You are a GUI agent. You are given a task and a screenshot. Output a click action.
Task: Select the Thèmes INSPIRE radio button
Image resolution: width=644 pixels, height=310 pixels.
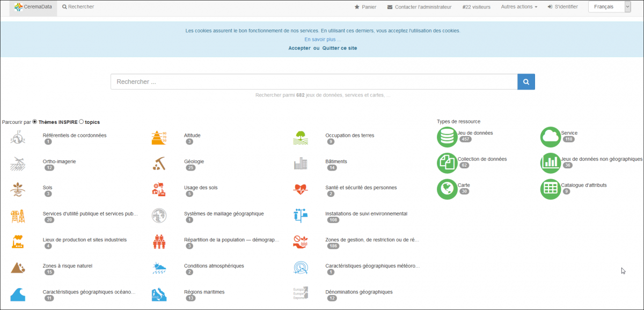[x=35, y=122]
